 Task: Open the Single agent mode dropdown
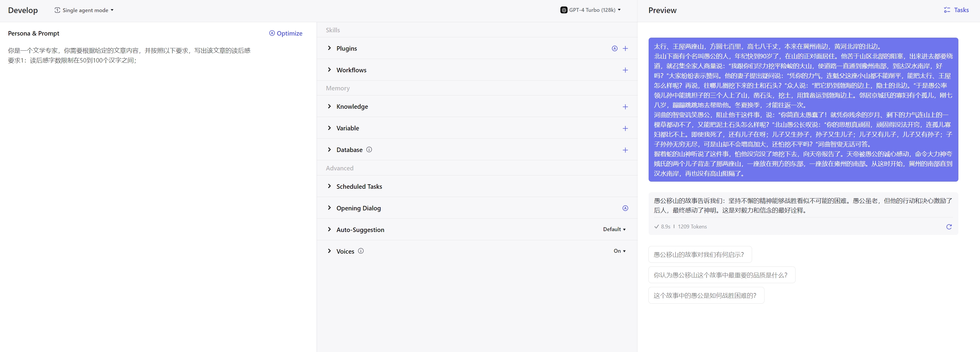tap(84, 10)
